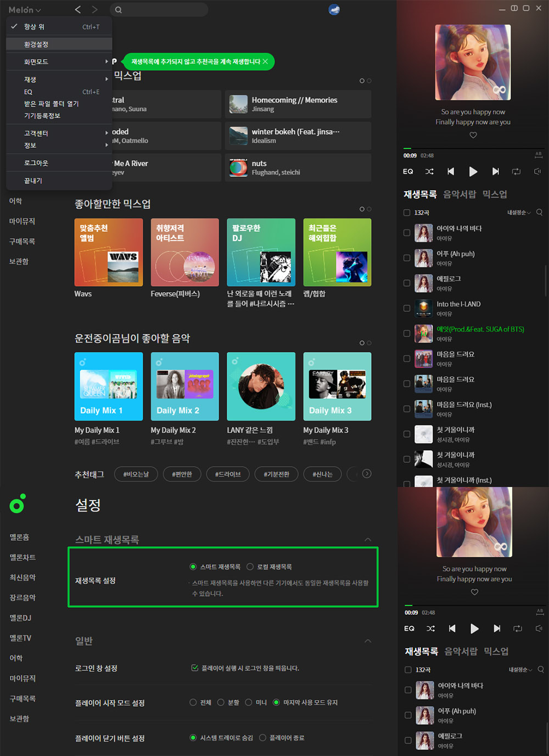The width and height of the screenshot is (549, 756).
Task: Open second page dot of 운전중이곰님이 좋아할 음악
Action: (x=369, y=343)
